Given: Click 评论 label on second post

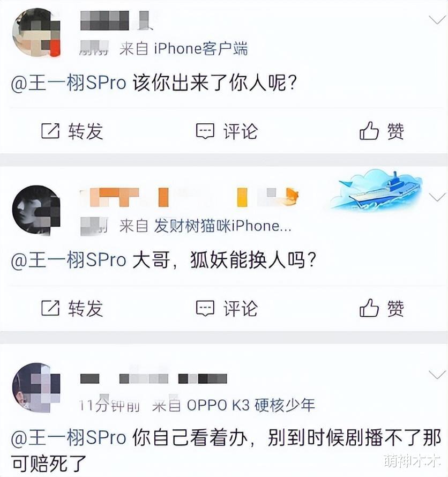Looking at the screenshot, I should [x=241, y=309].
